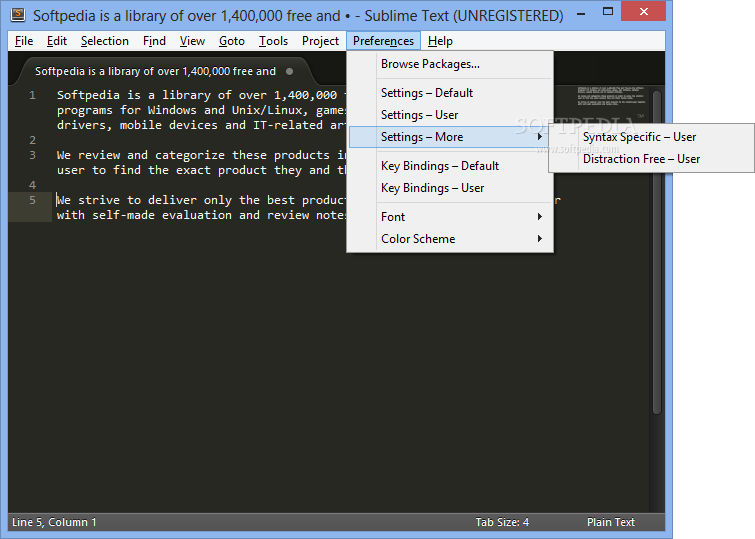Open the Find menu

pos(154,41)
